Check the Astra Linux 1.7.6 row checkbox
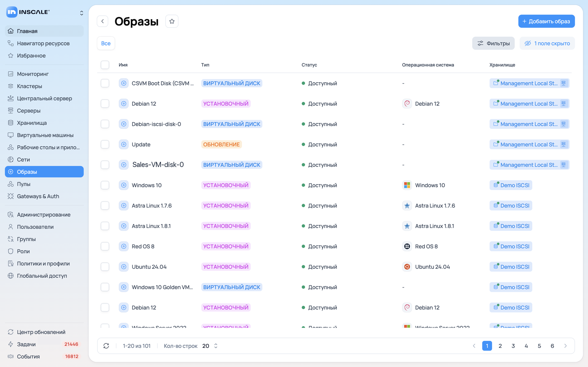The height and width of the screenshot is (367, 588). pos(105,206)
